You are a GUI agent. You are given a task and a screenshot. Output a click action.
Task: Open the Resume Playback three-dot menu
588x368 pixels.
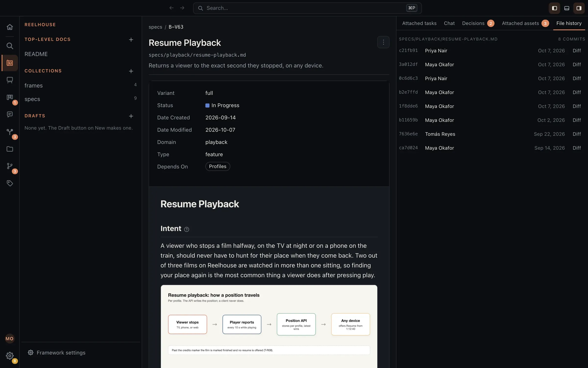(x=383, y=42)
